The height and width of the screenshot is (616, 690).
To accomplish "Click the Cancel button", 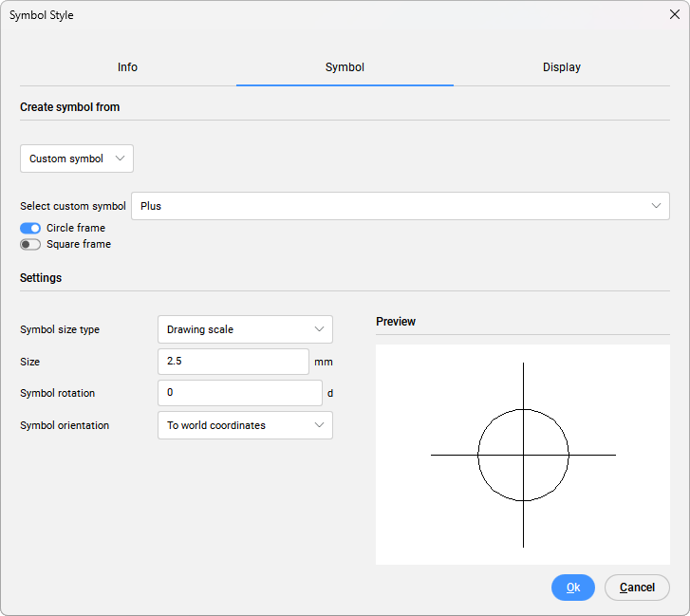I will point(637,588).
